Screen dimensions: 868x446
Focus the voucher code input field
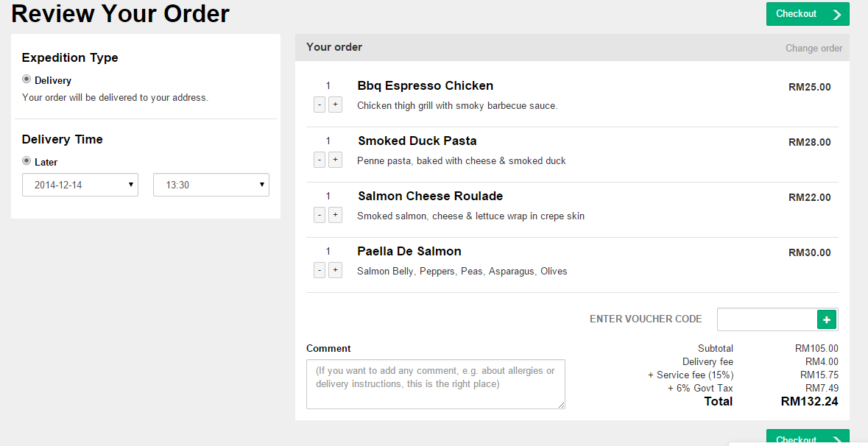pos(766,319)
